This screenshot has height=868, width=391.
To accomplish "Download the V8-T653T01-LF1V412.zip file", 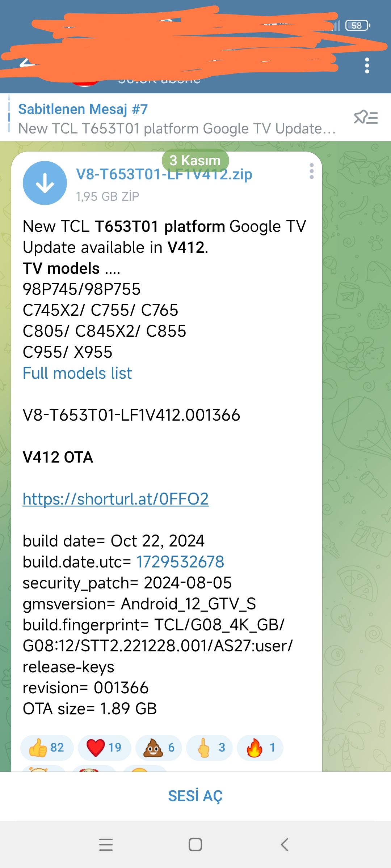I will [45, 183].
